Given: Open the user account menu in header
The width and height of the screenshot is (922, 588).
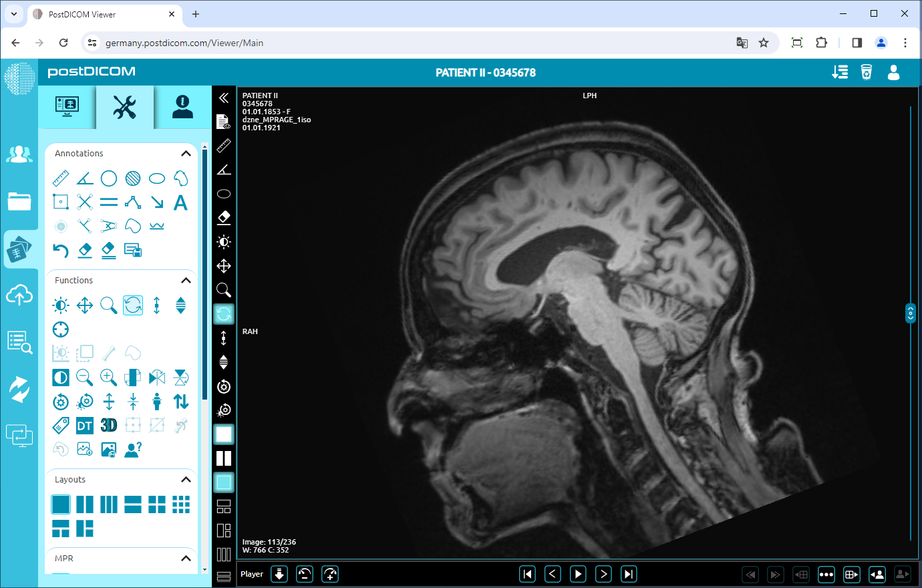Looking at the screenshot, I should click(894, 73).
